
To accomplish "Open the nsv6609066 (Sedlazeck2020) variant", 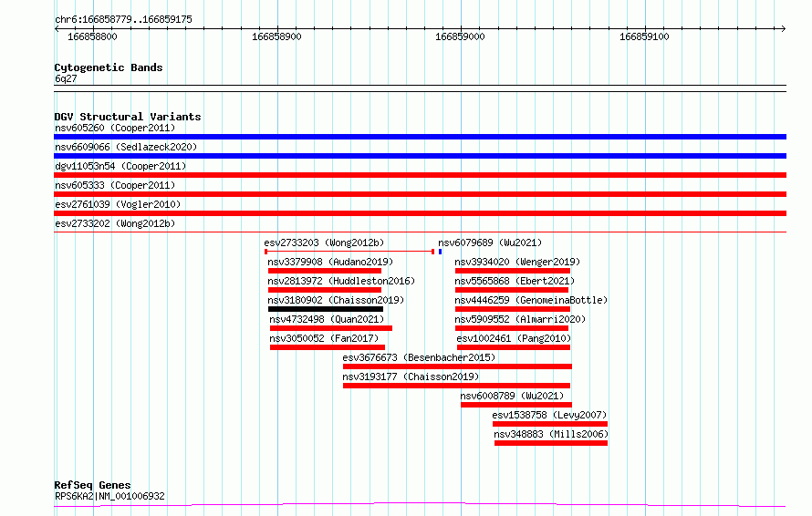I will (x=126, y=147).
